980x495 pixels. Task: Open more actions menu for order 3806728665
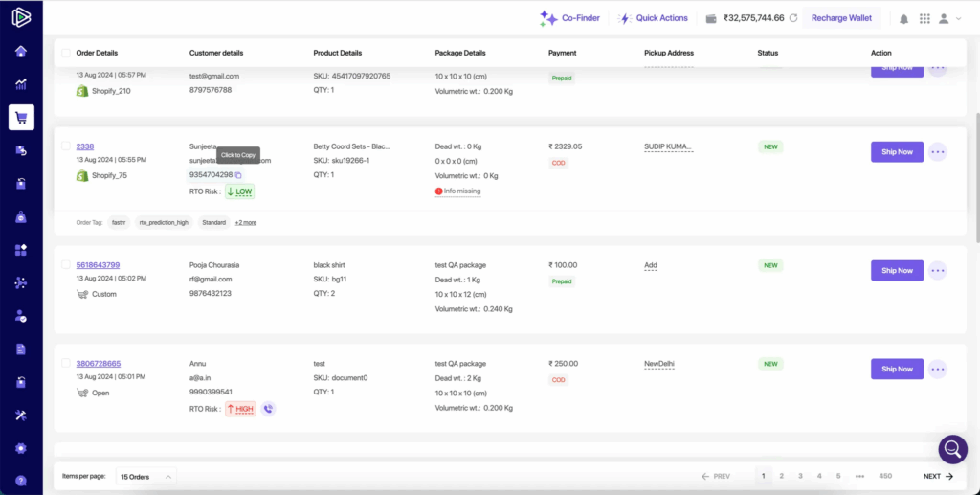tap(937, 369)
